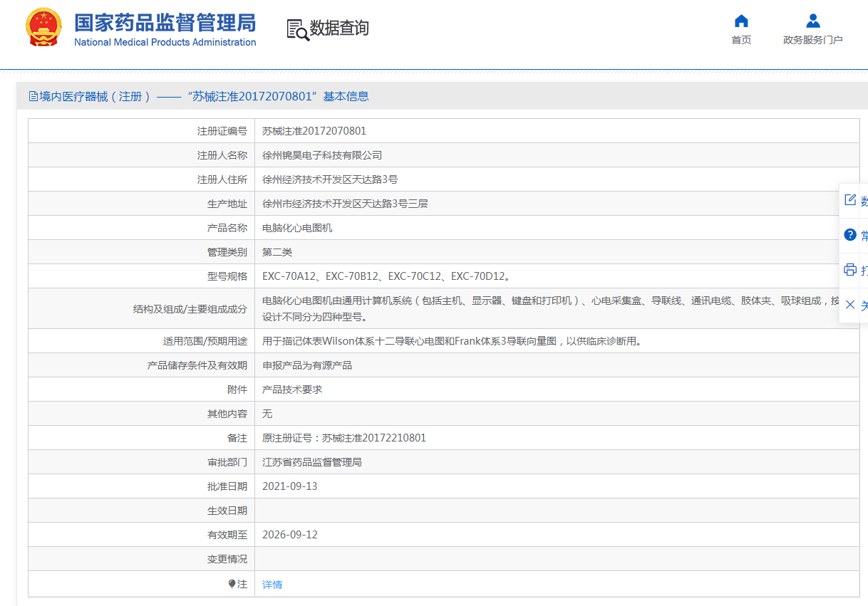Click the document icon before 境内医疗器械
This screenshot has width=868, height=606.
pyautogui.click(x=33, y=96)
